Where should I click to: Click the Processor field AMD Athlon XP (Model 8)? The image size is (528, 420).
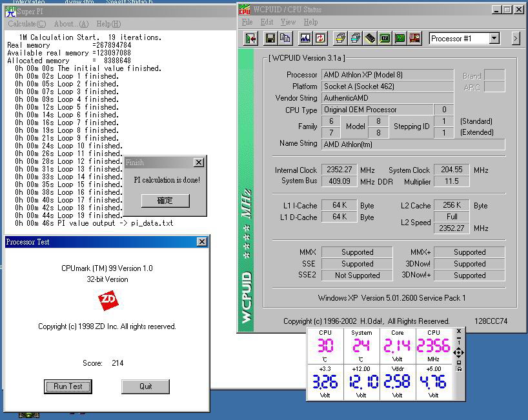pyautogui.click(x=387, y=75)
